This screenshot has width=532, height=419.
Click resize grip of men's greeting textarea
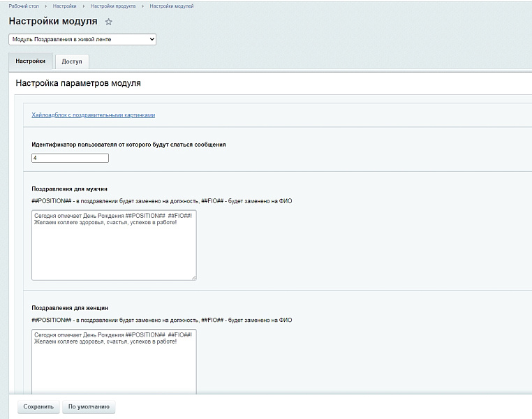(x=193, y=277)
